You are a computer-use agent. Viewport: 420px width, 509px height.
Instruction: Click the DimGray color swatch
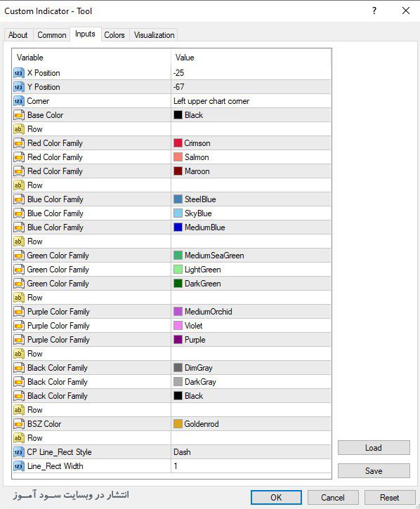pyautogui.click(x=178, y=368)
